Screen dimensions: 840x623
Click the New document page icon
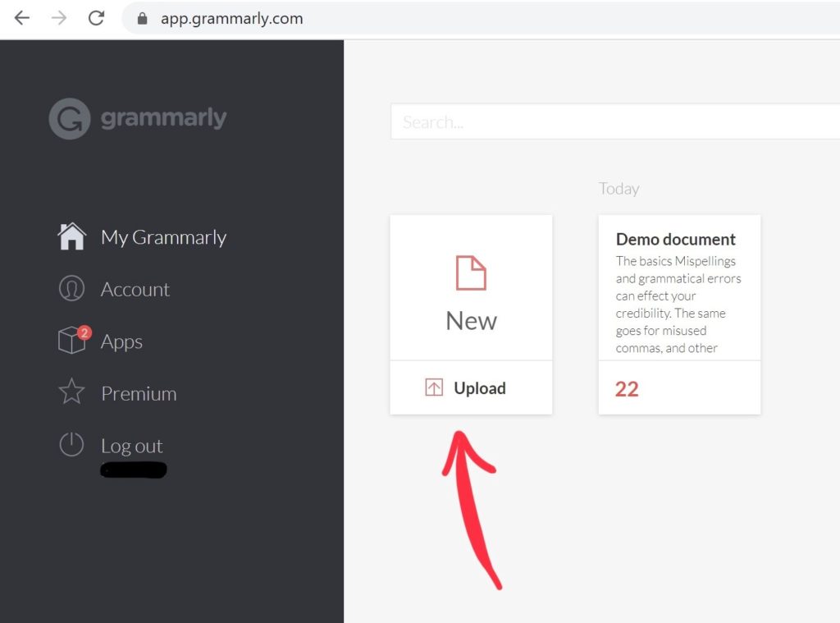[471, 273]
